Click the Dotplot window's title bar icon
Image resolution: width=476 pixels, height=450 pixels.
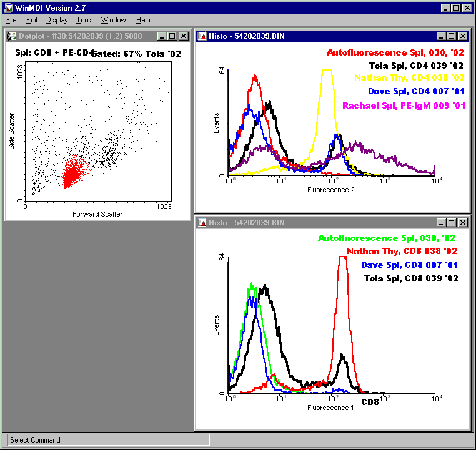[12, 36]
